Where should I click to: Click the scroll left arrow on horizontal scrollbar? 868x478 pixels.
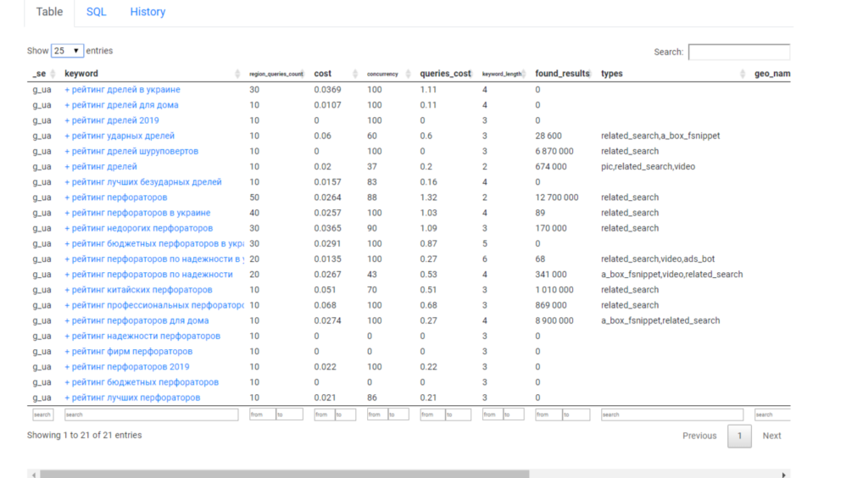[x=31, y=474]
